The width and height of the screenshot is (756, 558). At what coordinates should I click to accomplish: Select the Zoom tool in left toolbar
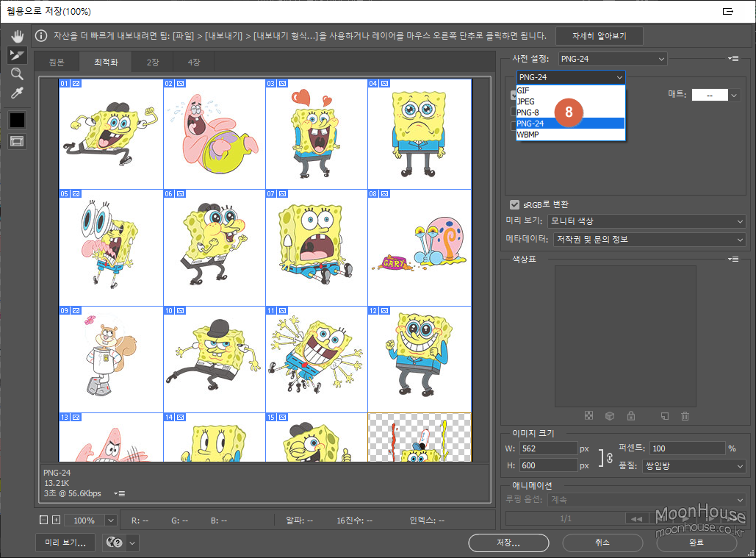[18, 74]
